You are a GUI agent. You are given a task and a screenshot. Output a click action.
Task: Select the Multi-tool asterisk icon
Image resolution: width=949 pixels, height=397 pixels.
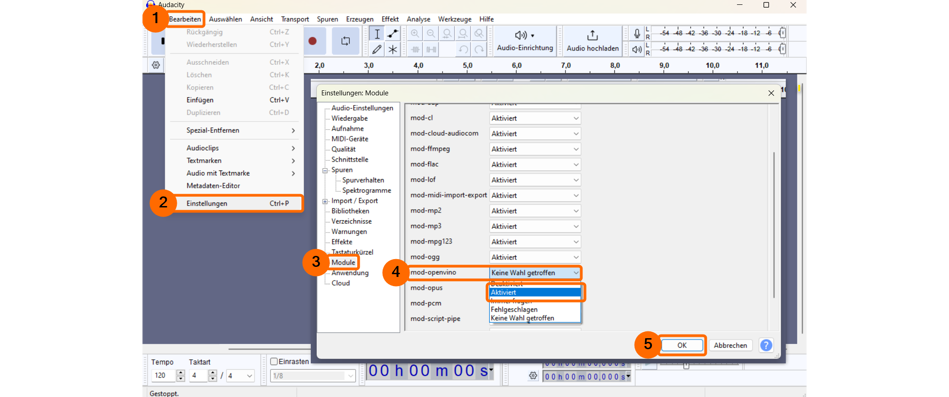(x=392, y=50)
